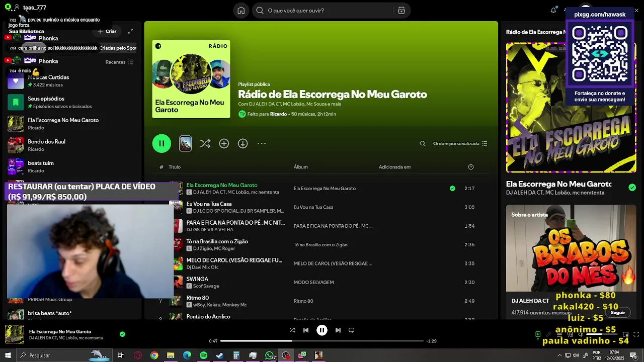Screen dimensions: 644x362
Task: Open Spotify from the taskbar
Action: tap(203, 355)
